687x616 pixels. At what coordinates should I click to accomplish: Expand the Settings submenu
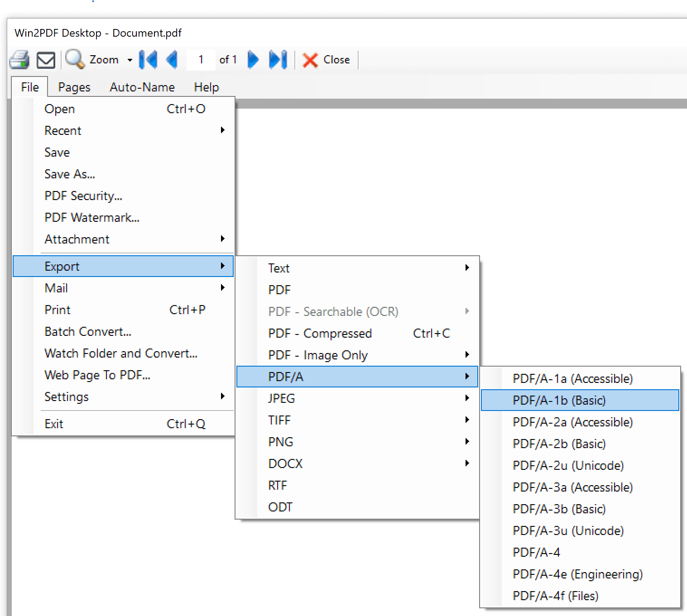pos(123,396)
